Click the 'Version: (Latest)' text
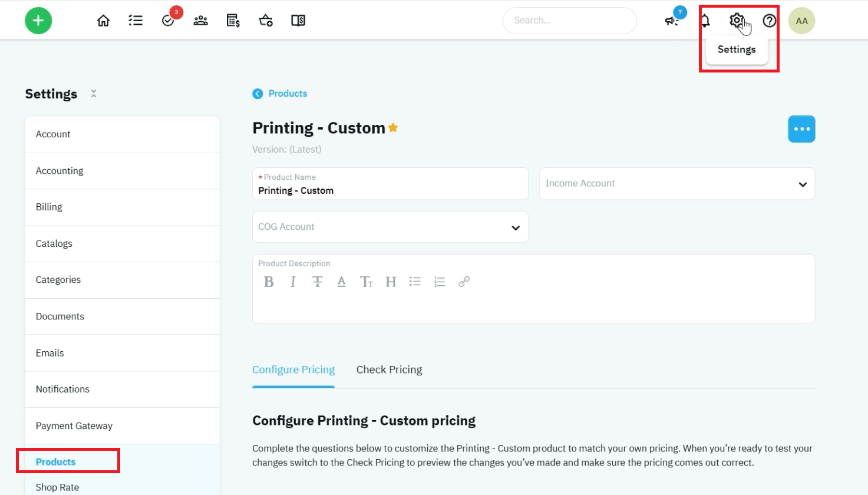The image size is (868, 495). coord(287,150)
